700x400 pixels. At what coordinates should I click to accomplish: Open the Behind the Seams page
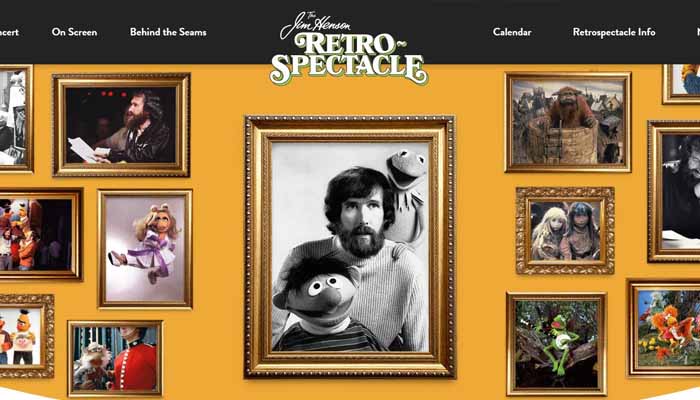click(168, 32)
